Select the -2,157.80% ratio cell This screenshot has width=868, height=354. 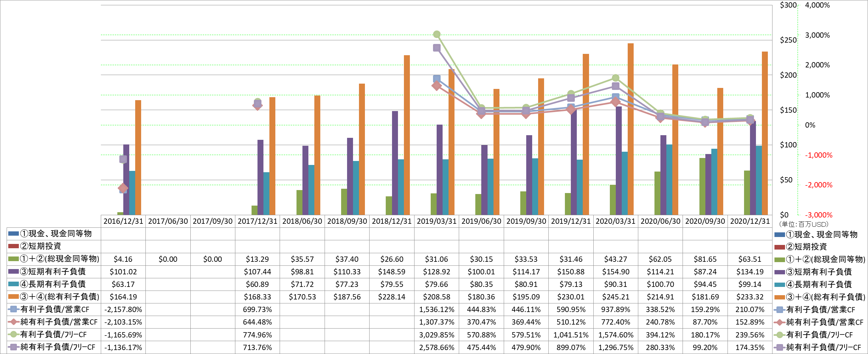point(123,309)
